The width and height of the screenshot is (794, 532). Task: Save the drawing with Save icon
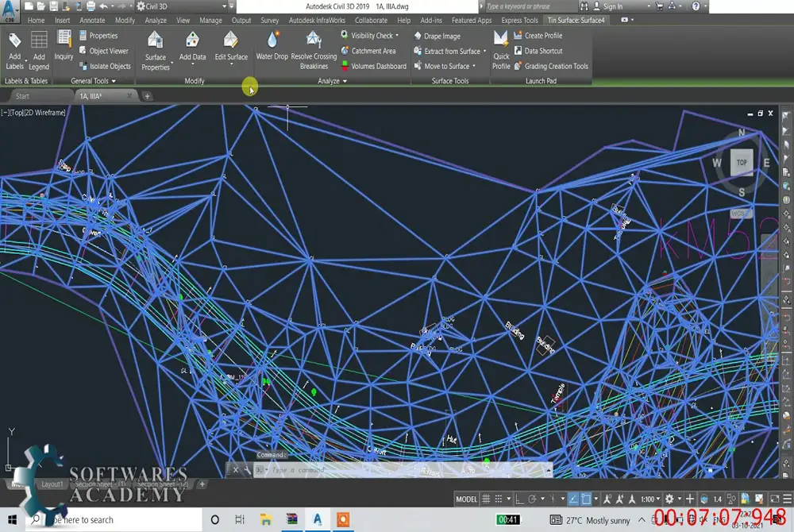pyautogui.click(x=53, y=6)
